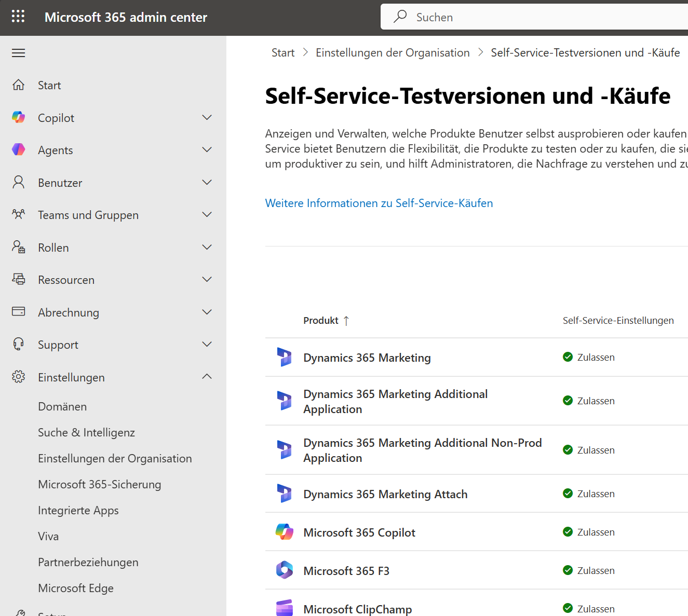Go to Einstellungen der Organisation breadcrumb
The height and width of the screenshot is (616, 688).
(x=393, y=52)
